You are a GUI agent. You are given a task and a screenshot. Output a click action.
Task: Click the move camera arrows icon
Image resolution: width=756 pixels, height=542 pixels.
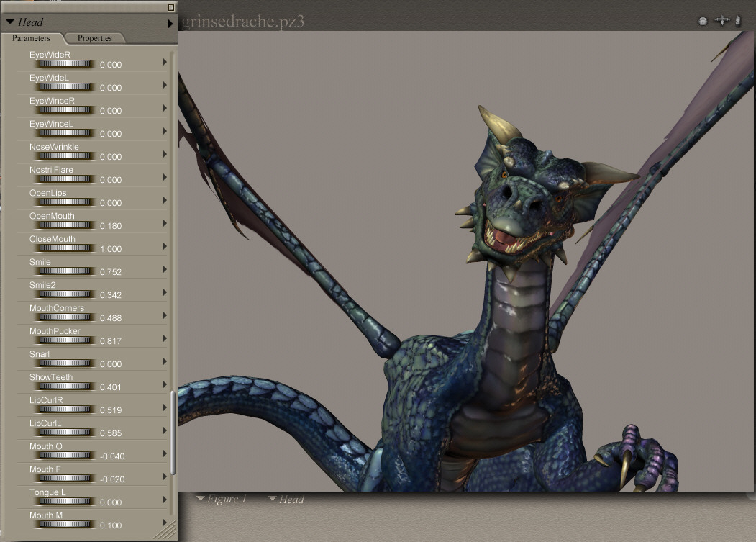722,21
